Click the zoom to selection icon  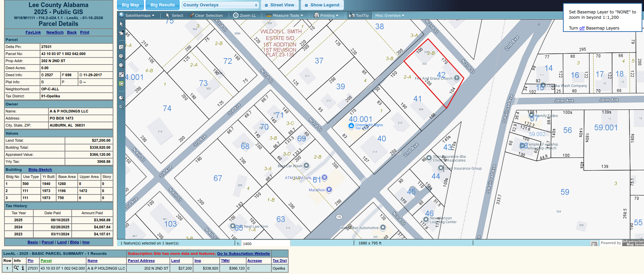pyautogui.click(x=121, y=84)
